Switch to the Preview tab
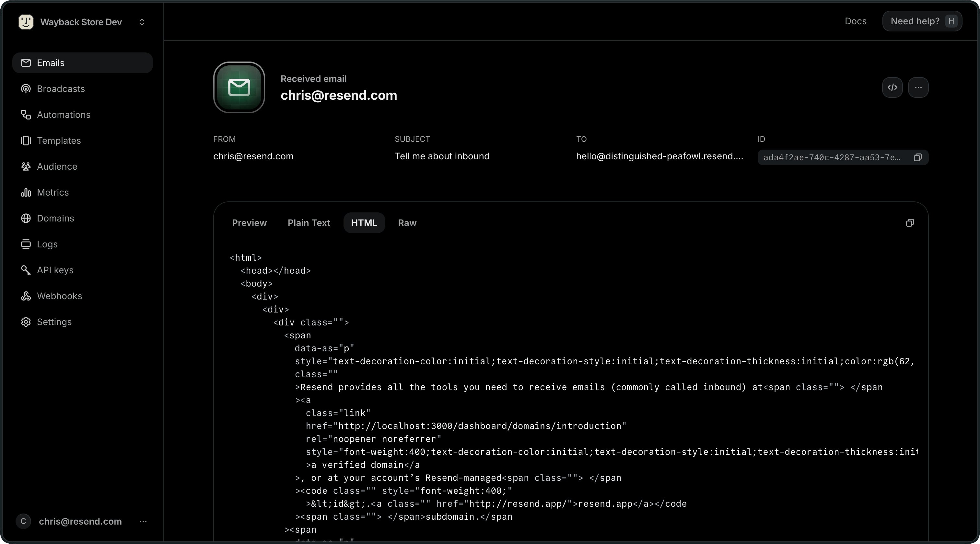 [249, 223]
